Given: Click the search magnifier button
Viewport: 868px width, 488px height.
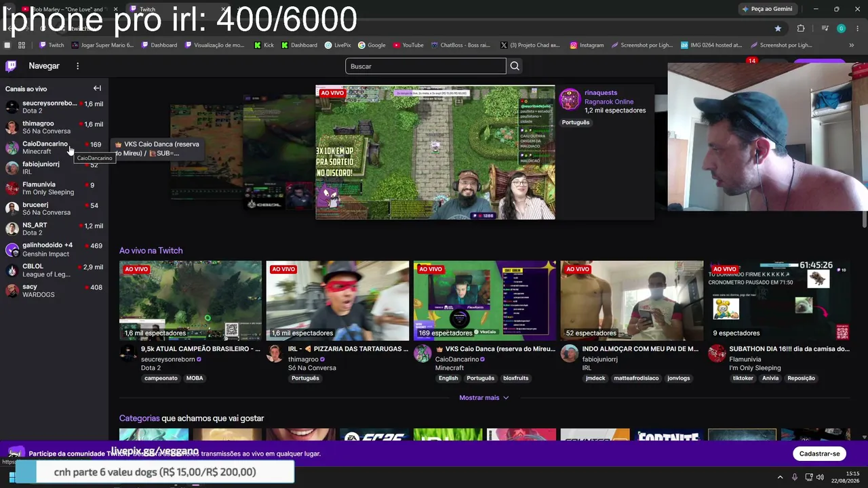Looking at the screenshot, I should pos(515,66).
